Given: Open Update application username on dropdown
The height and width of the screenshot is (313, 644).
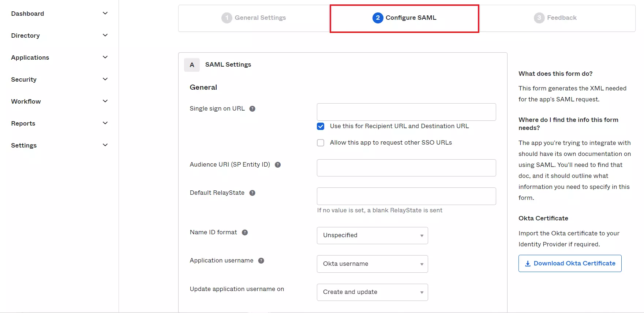Looking at the screenshot, I should coord(372,292).
